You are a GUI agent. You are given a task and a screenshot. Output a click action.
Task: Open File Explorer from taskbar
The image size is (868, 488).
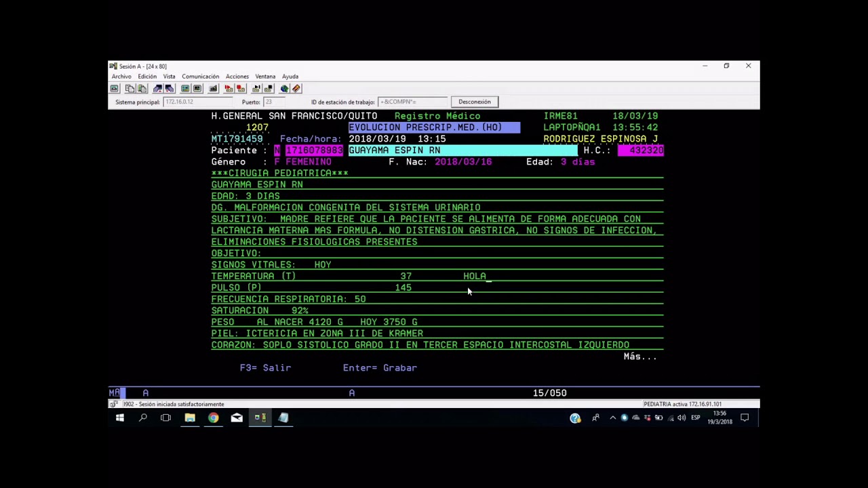pos(190,418)
